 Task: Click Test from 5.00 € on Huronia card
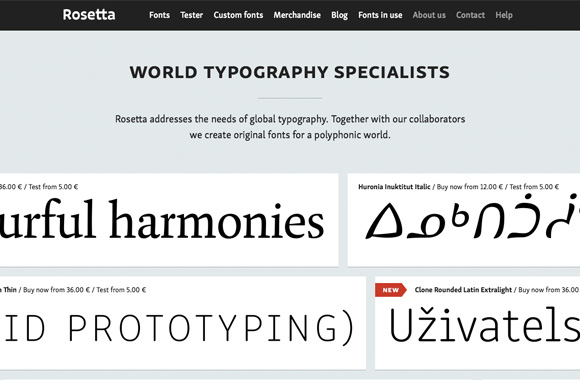(534, 187)
